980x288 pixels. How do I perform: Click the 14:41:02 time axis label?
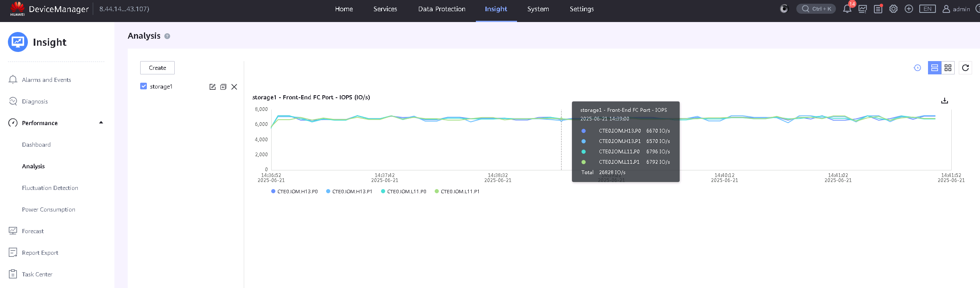tap(838, 178)
